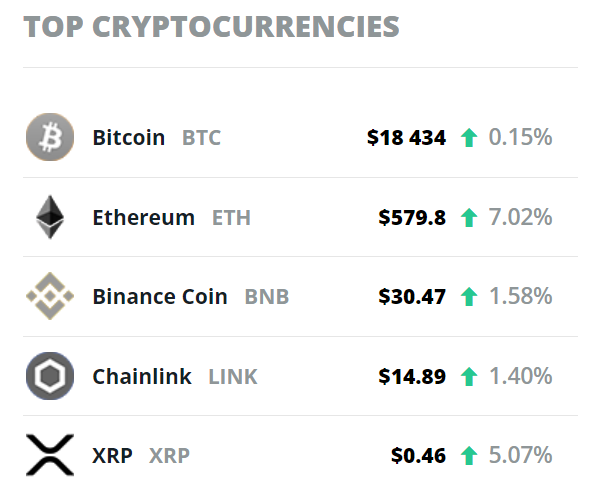The image size is (598, 481).
Task: Click the green up arrow beside XRP's 5.07%
Action: pos(469,456)
